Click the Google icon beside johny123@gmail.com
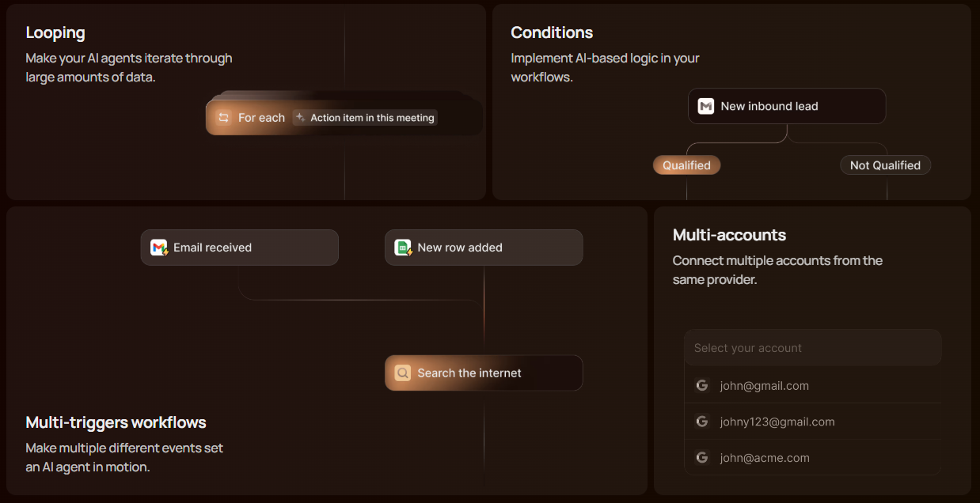 click(701, 422)
